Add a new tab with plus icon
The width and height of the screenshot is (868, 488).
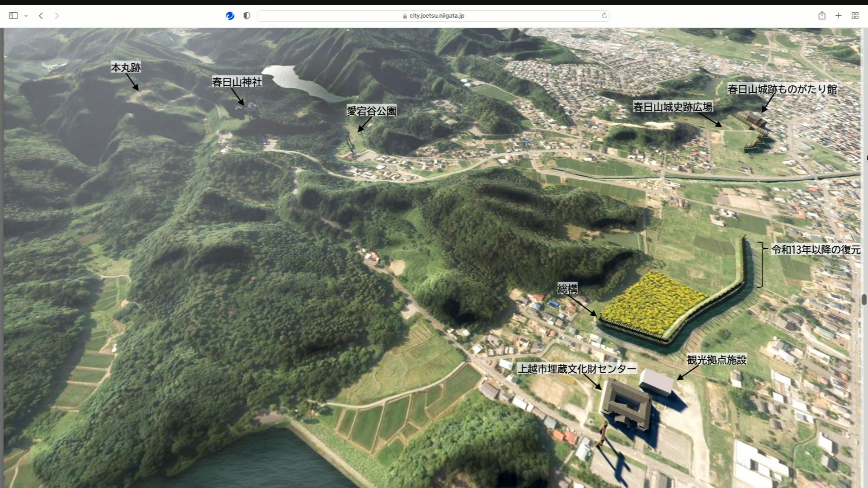tap(838, 16)
